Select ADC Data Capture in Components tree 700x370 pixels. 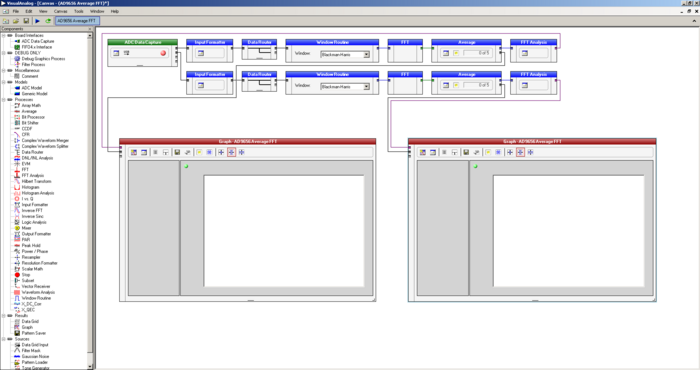click(38, 41)
